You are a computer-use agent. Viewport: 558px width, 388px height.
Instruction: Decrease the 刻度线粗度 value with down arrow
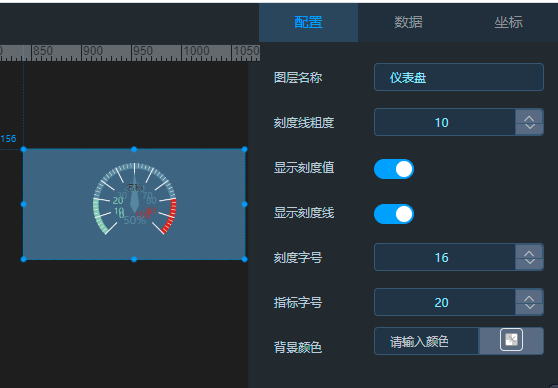[529, 127]
